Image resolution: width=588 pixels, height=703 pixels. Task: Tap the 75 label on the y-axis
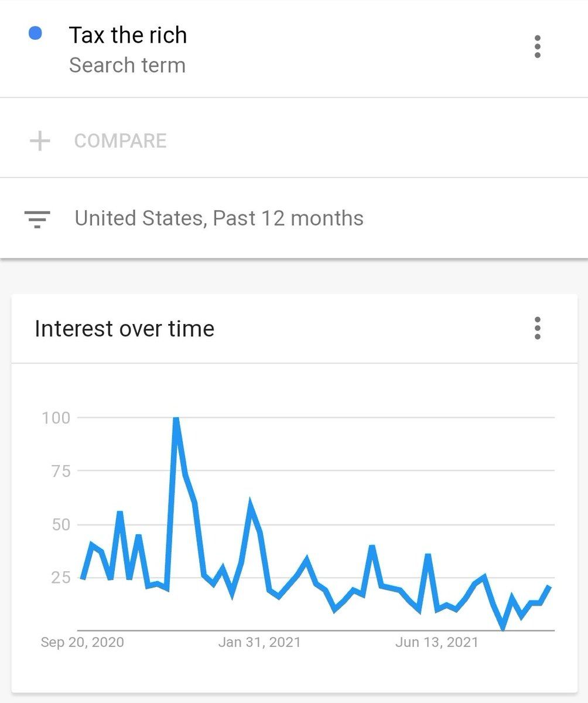click(x=59, y=471)
